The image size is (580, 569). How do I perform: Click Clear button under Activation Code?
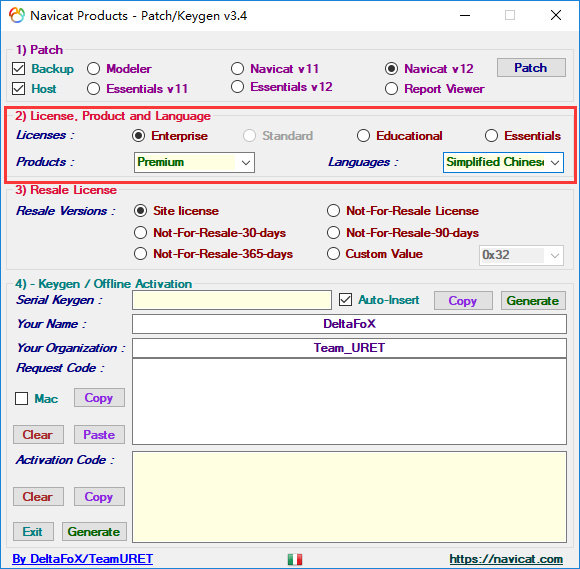(x=38, y=496)
